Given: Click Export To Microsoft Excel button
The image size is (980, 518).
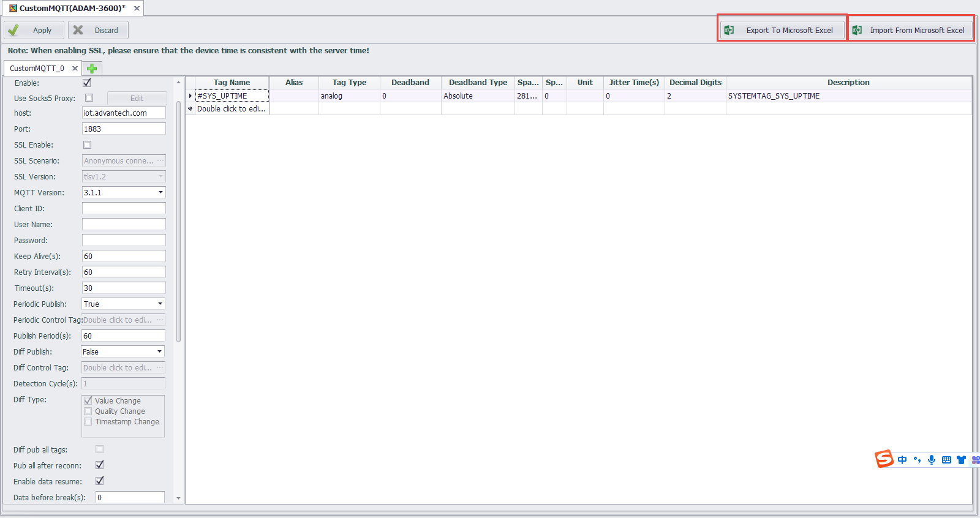Looking at the screenshot, I should click(782, 30).
